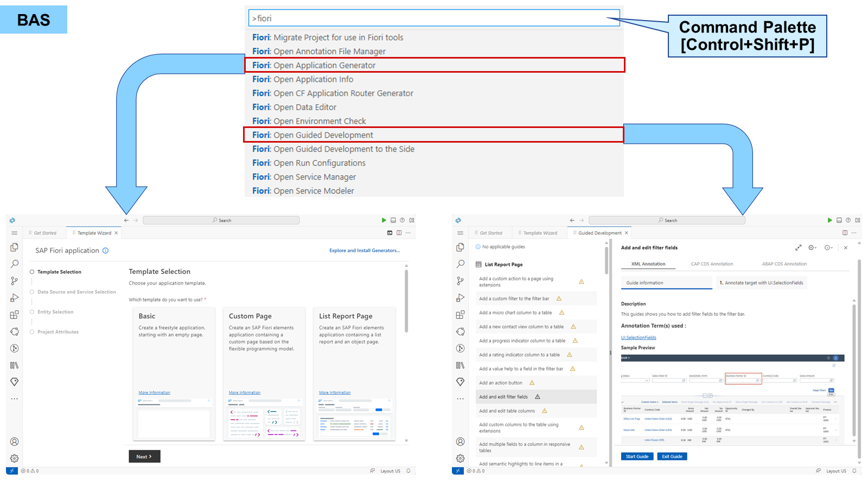Click the Next button
The width and height of the screenshot is (868, 480).
coord(144,457)
